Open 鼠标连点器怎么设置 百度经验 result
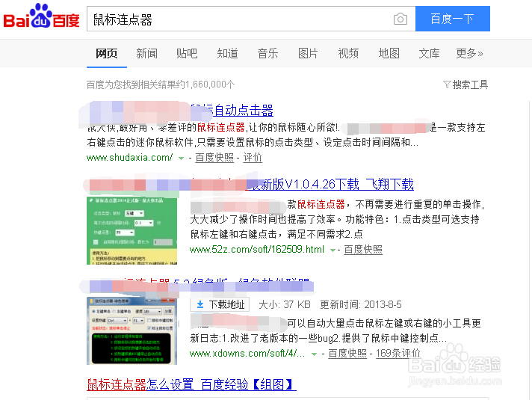The width and height of the screenshot is (532, 400). coord(191,385)
